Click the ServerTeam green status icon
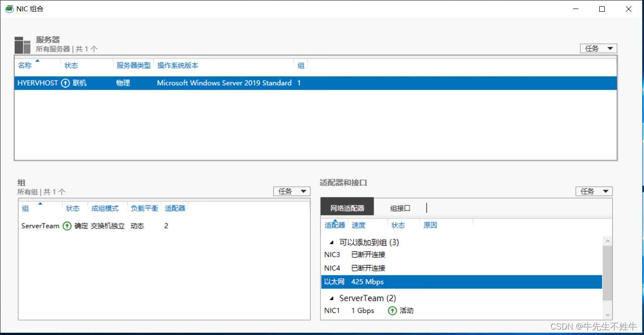The height and width of the screenshot is (335, 644). [67, 226]
